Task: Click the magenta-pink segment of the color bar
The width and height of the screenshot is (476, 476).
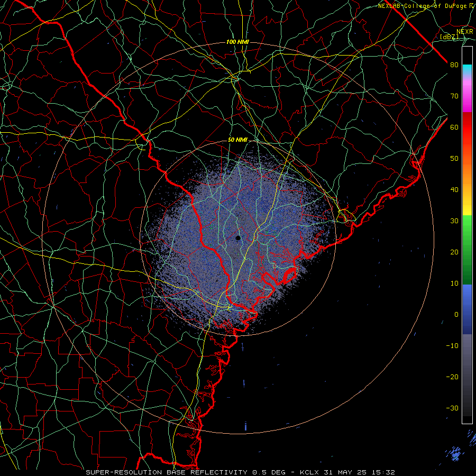Action: point(467,94)
